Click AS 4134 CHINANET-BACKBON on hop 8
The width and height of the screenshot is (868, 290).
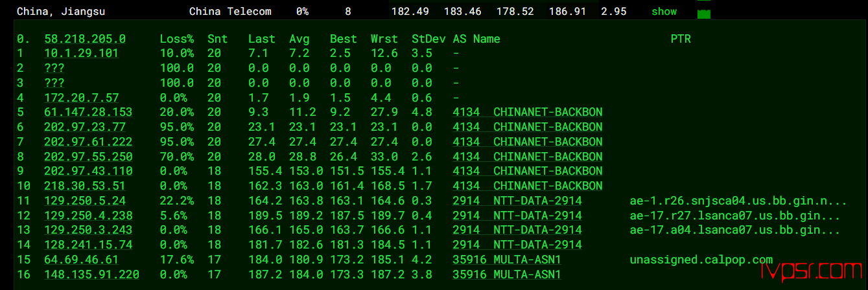(x=528, y=157)
